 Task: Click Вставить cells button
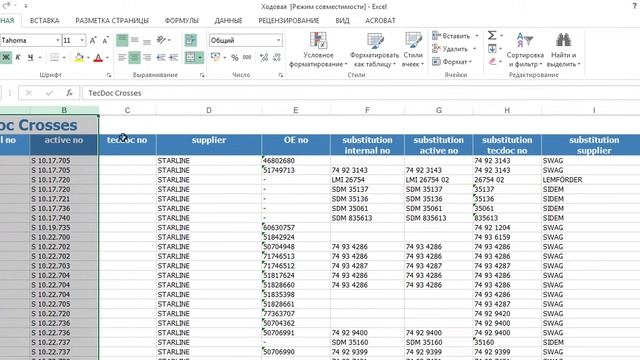pos(451,36)
